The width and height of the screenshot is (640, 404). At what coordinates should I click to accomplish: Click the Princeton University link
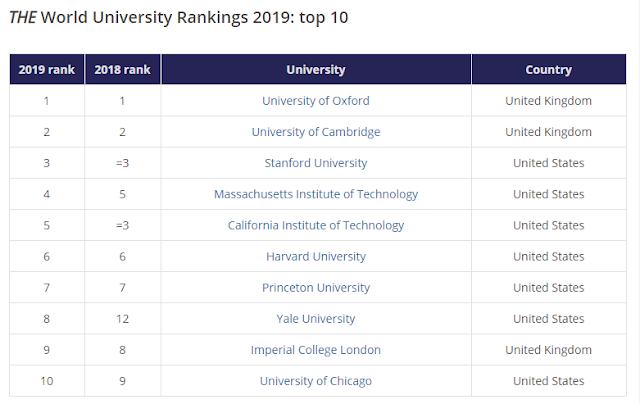(x=315, y=287)
